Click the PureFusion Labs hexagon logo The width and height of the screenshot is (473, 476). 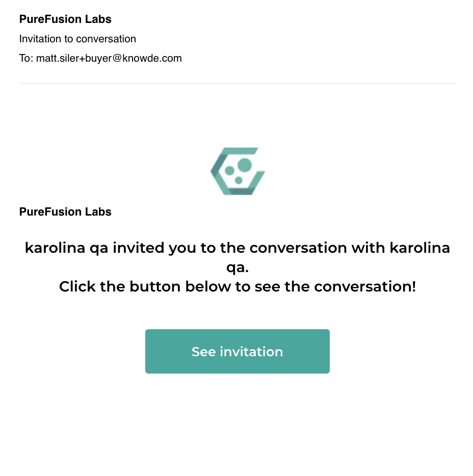tap(238, 171)
